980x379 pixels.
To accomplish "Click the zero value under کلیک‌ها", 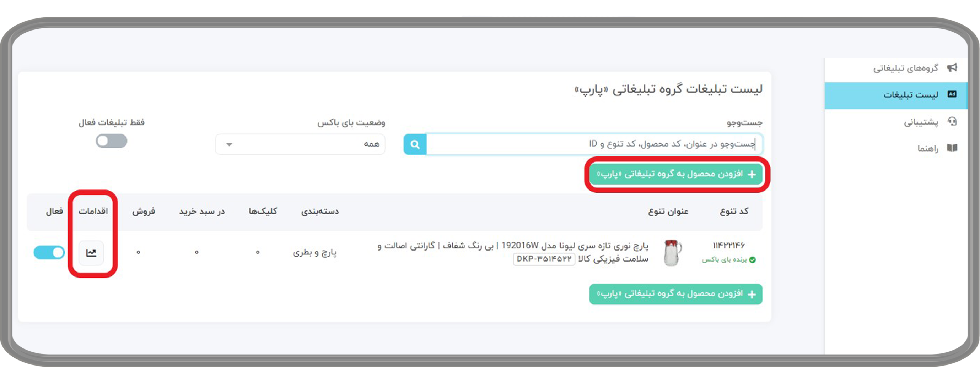I will click(x=258, y=253).
